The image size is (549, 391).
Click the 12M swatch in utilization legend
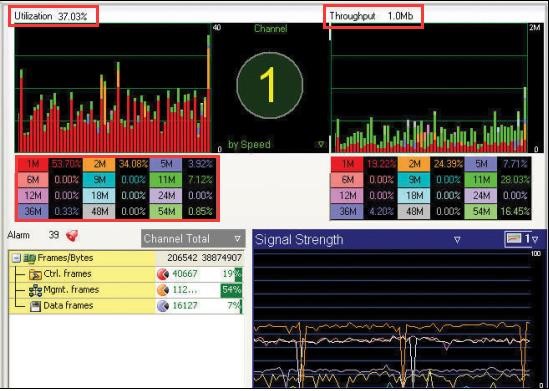pos(32,196)
